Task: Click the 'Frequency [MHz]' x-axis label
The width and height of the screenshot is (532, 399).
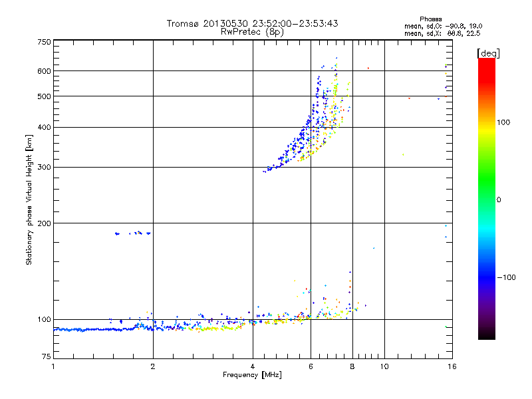Action: tap(252, 376)
